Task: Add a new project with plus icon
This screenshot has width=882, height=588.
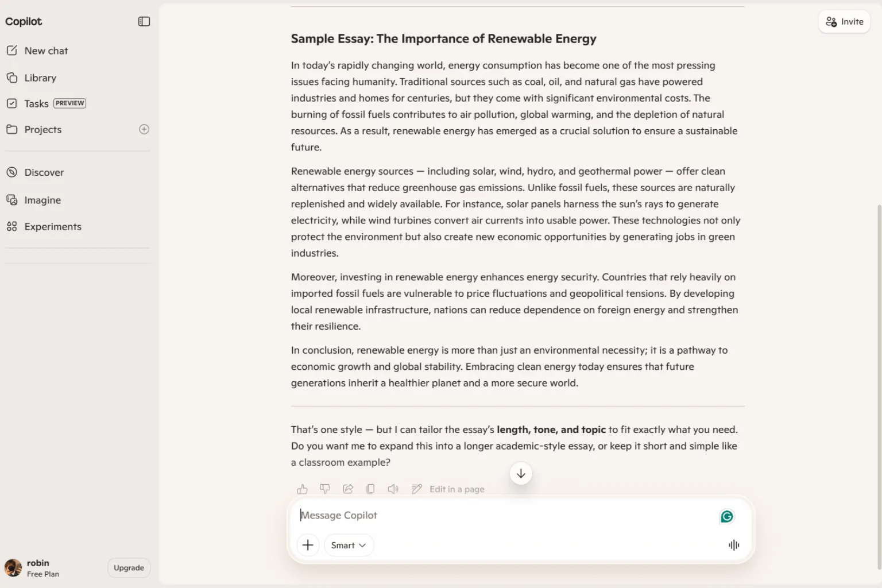Action: (144, 129)
